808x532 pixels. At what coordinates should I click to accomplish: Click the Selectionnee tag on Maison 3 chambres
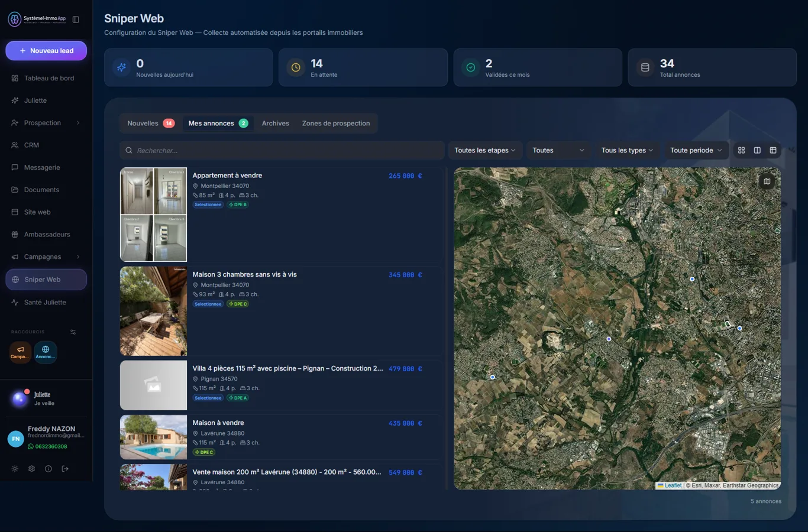208,304
